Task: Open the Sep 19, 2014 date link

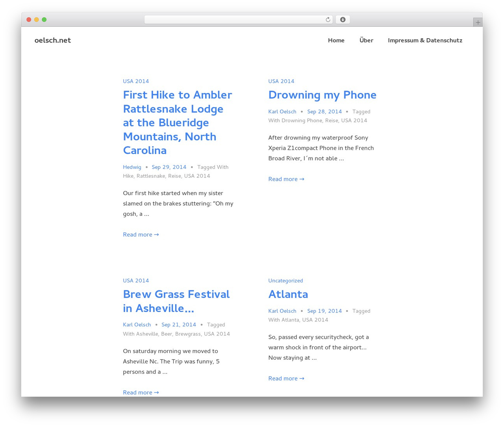Action: pos(324,311)
